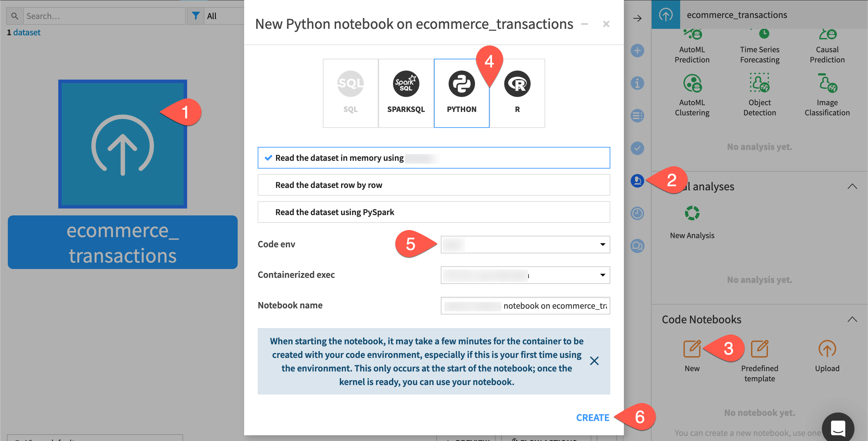Click the Upload notebook icon
Screen dimensions: 868x441
point(827,349)
